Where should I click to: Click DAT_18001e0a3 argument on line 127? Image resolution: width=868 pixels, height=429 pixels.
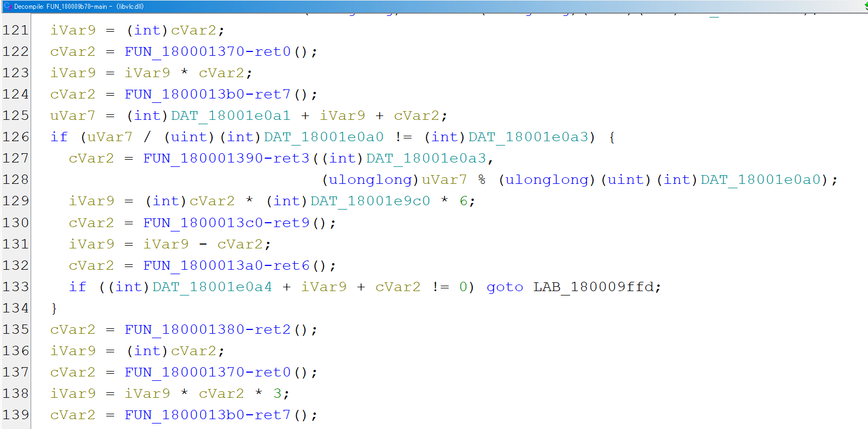(x=426, y=158)
